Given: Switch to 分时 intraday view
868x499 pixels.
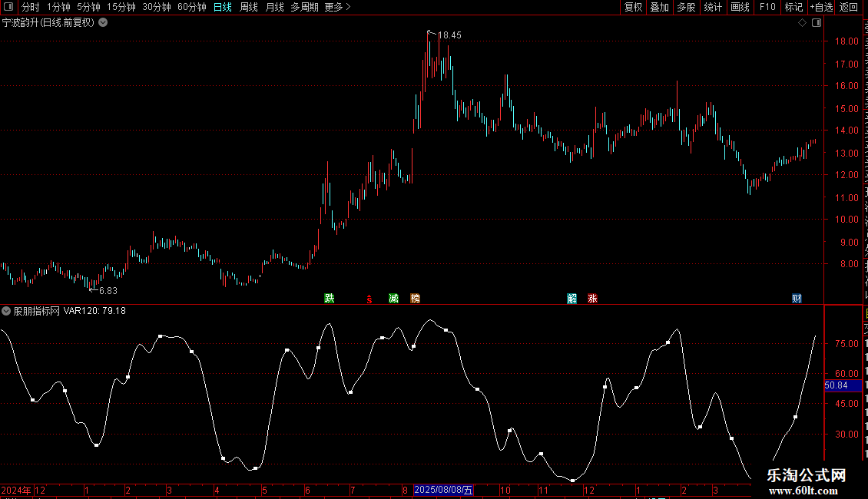Looking at the screenshot, I should click(31, 7).
